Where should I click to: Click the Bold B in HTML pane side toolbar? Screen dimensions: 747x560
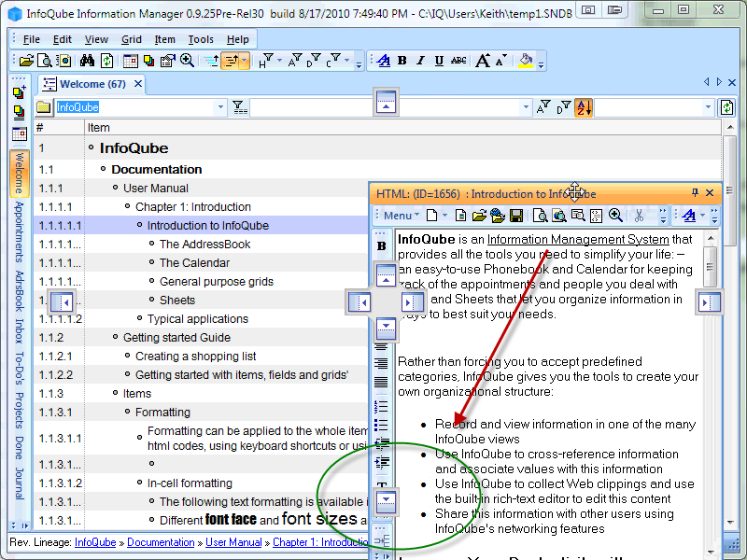coord(382,246)
